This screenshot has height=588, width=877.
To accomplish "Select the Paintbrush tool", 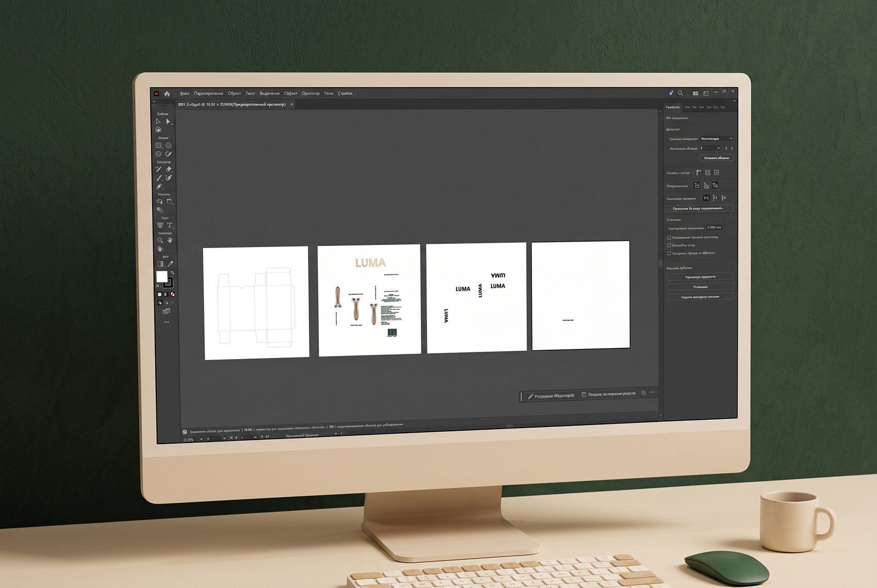I will 159,177.
